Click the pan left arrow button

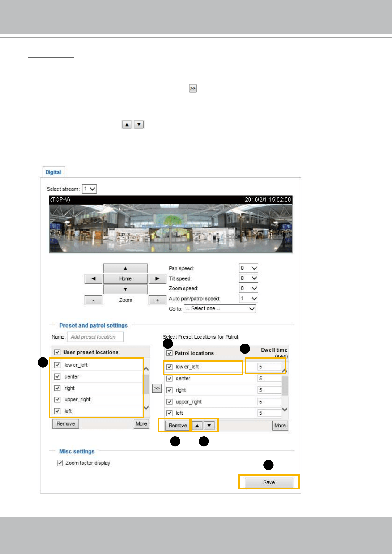[x=94, y=278]
